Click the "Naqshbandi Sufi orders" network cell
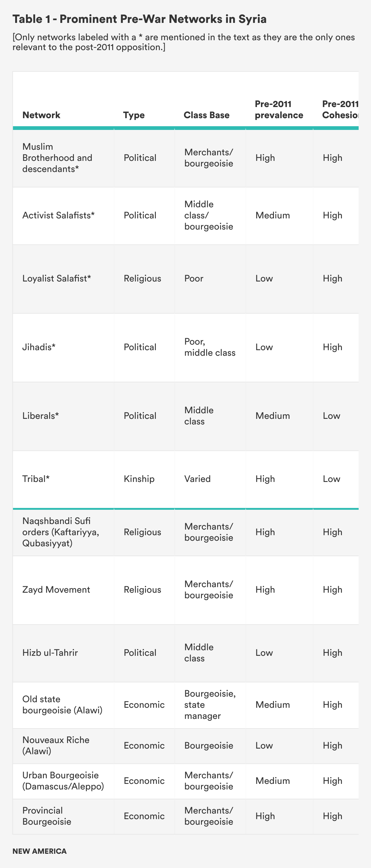This screenshot has width=371, height=868. point(61,532)
